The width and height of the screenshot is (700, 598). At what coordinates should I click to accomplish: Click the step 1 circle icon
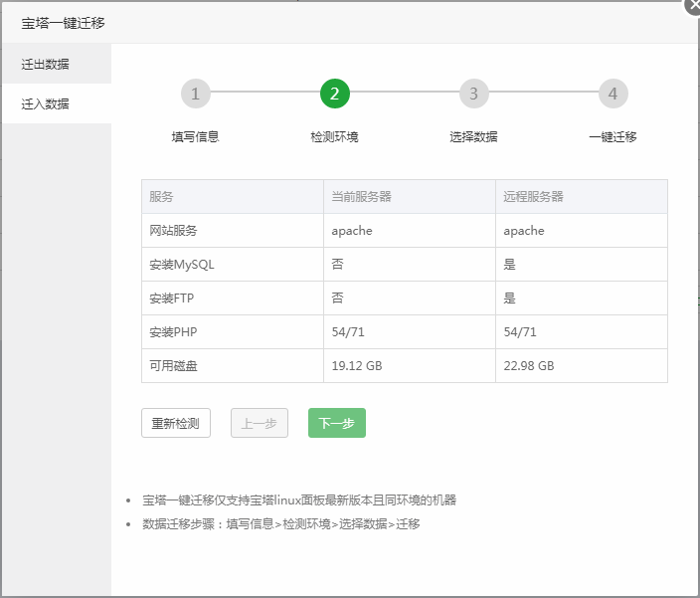click(x=196, y=95)
